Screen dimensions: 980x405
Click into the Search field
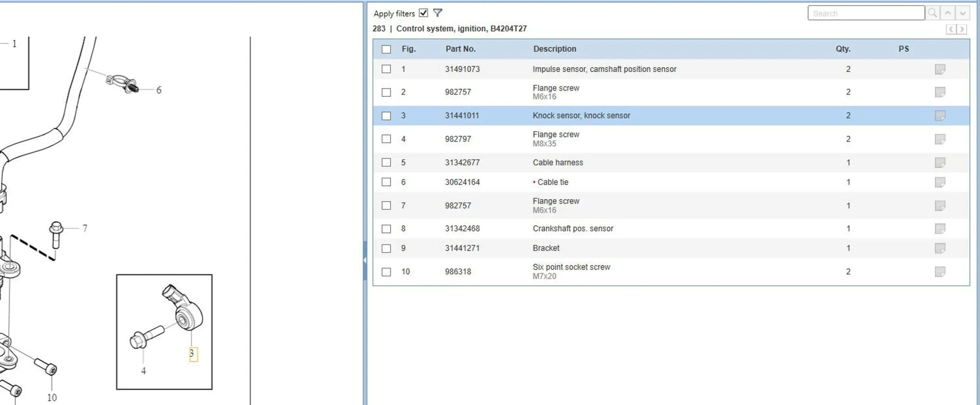866,13
